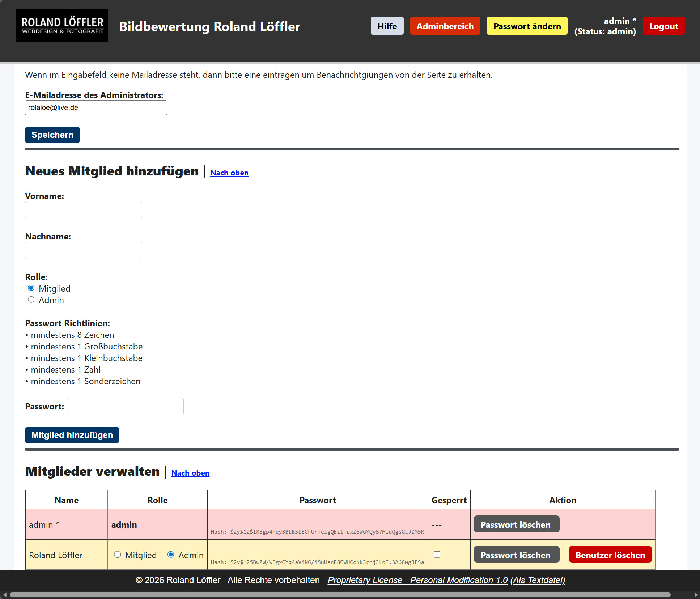Log out using the Logout button

pyautogui.click(x=663, y=26)
